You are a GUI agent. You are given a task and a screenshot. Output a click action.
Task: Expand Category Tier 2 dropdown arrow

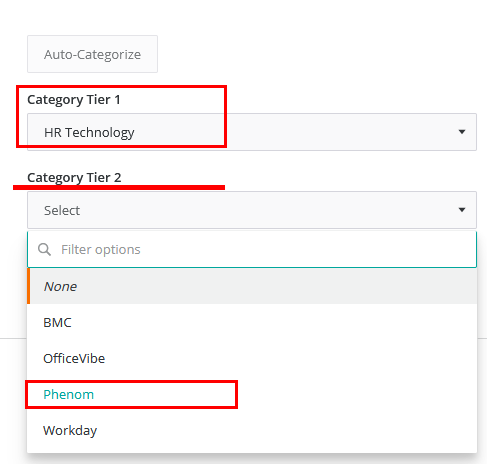coord(462,210)
